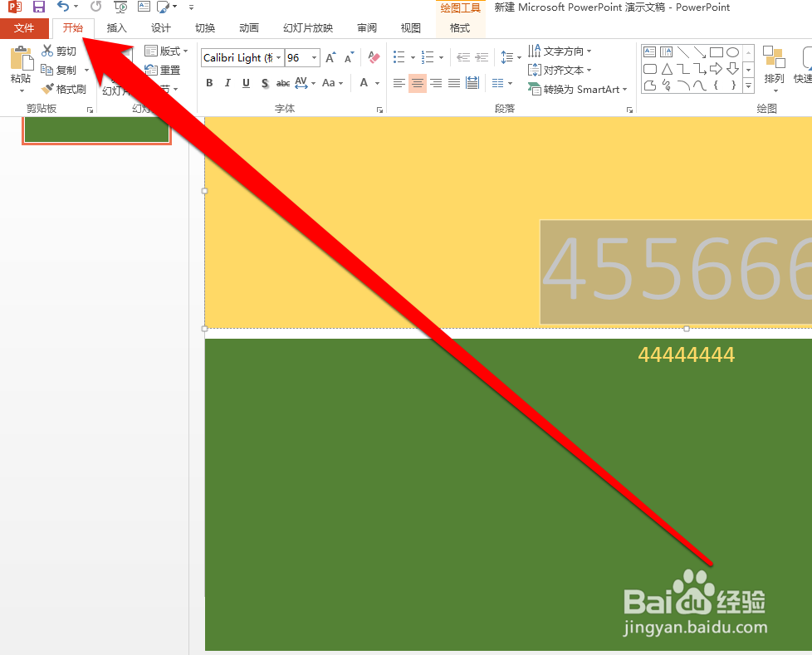Open the Arrange (排列) button

pyautogui.click(x=774, y=68)
